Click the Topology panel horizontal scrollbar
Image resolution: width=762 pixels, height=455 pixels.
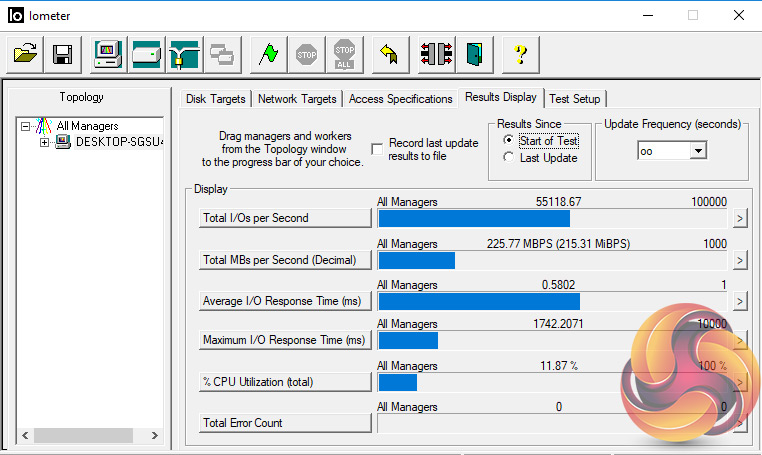point(90,436)
